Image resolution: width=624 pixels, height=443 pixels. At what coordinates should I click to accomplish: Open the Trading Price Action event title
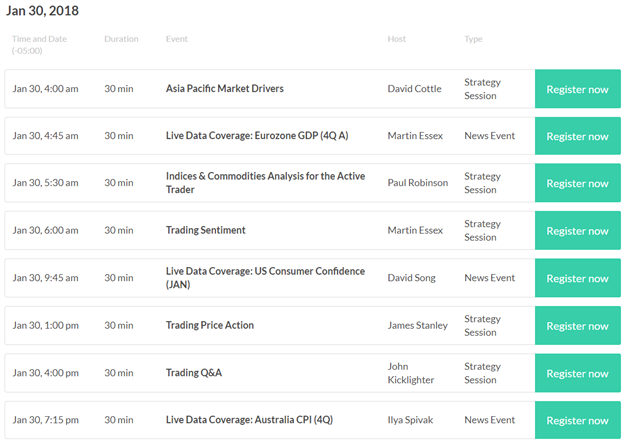(x=209, y=325)
